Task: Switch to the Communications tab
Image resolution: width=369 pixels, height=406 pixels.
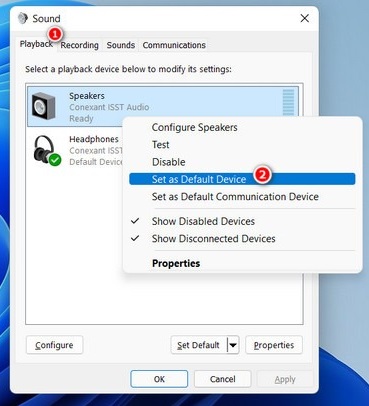Action: pos(174,45)
